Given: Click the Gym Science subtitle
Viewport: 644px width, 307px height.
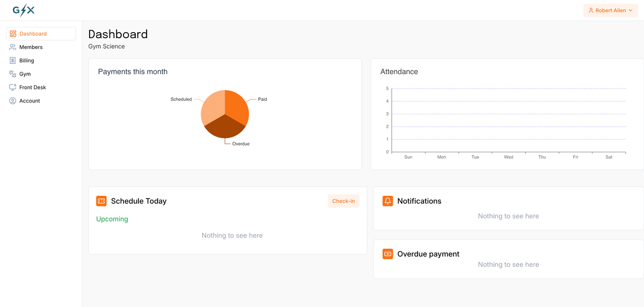Looking at the screenshot, I should point(106,47).
